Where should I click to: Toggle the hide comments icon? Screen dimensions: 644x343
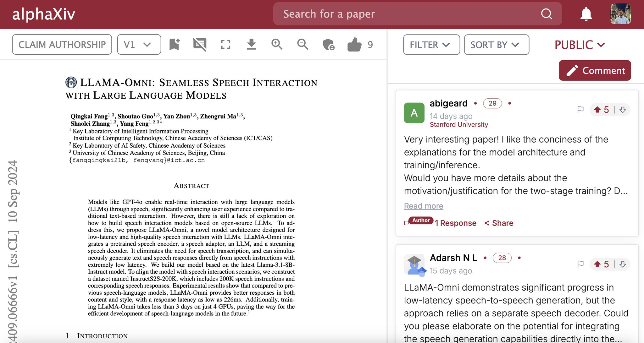[x=200, y=45]
